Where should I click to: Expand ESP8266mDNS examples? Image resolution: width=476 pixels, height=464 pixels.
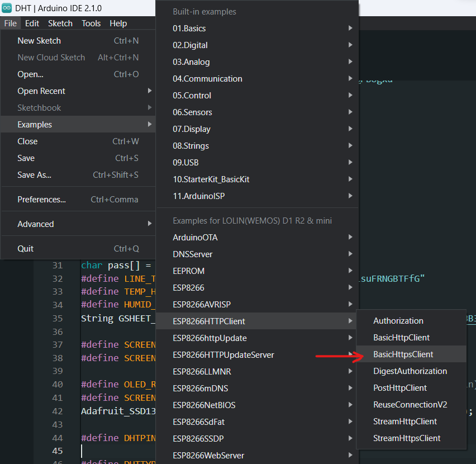click(257, 389)
